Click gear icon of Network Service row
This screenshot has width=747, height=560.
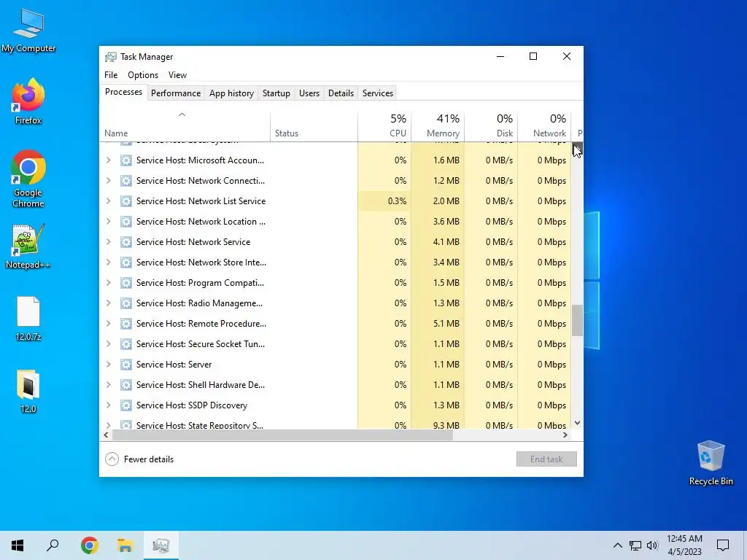125,242
